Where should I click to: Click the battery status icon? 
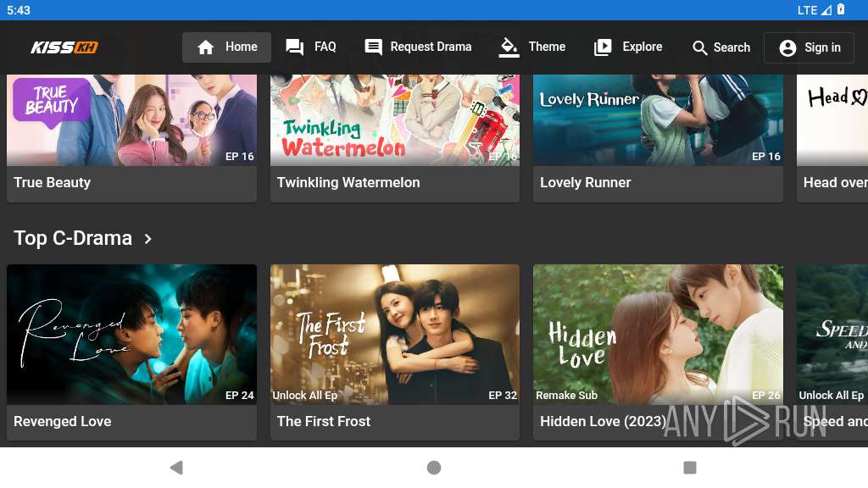(x=840, y=9)
